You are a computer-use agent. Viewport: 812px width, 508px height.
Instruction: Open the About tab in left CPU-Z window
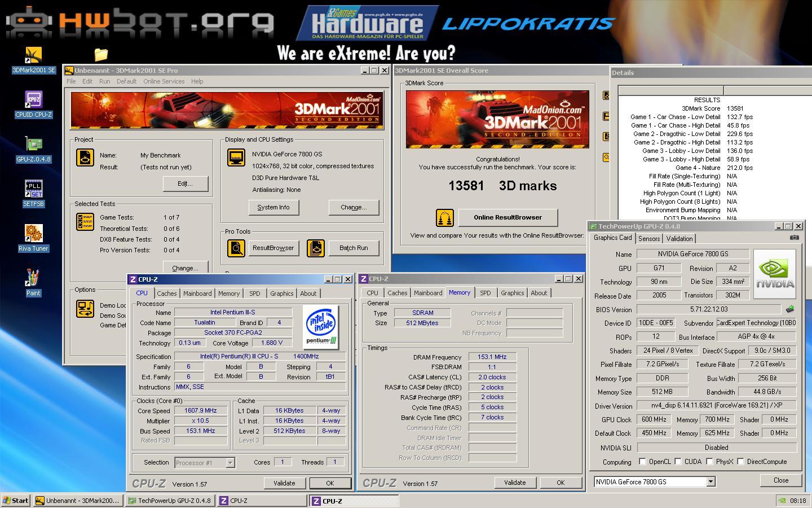tap(308, 294)
